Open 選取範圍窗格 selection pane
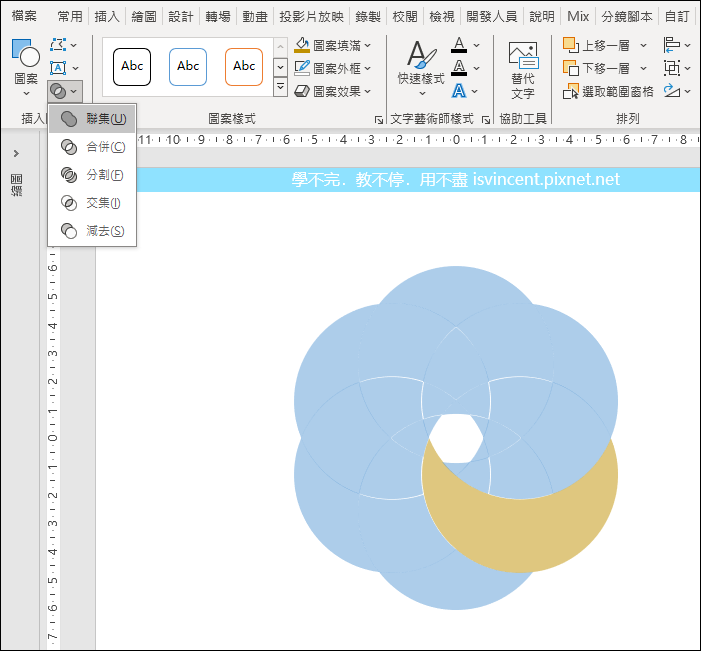The image size is (701, 651). coord(608,92)
